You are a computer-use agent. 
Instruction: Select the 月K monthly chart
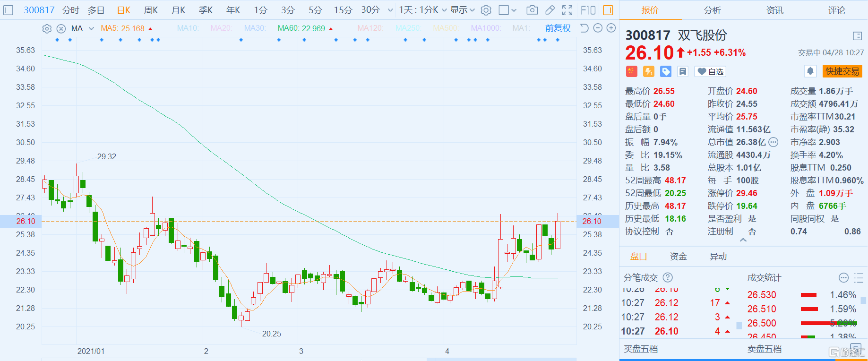179,10
